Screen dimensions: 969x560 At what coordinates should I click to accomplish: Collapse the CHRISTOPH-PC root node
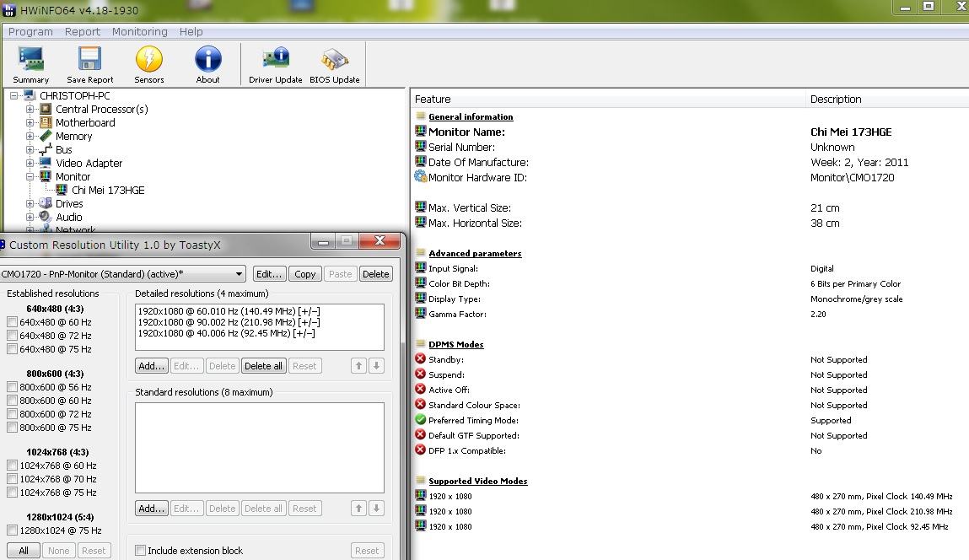click(13, 96)
